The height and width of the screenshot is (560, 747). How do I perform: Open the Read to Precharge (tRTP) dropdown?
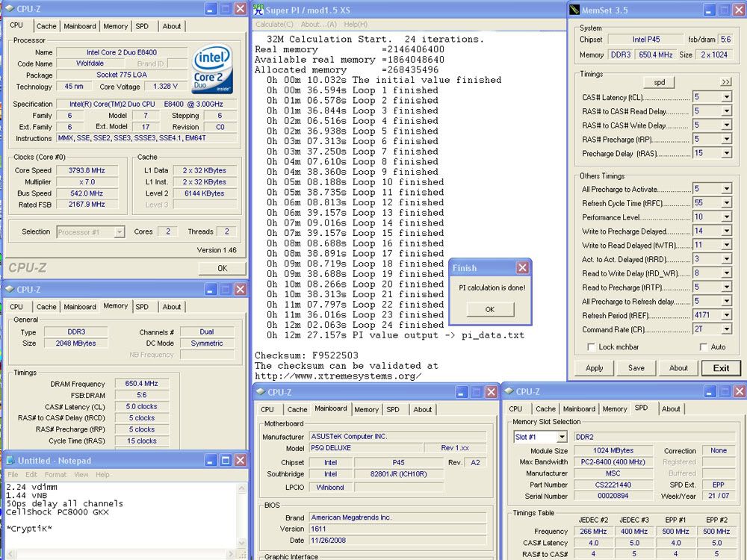(x=727, y=287)
